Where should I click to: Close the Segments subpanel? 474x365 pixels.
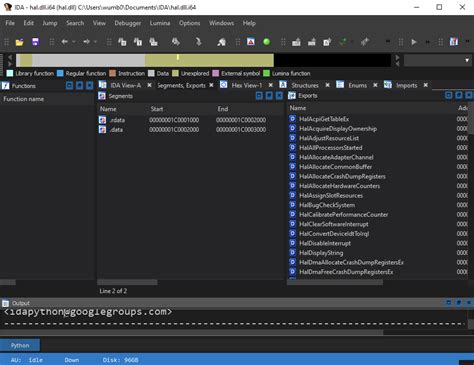click(279, 96)
